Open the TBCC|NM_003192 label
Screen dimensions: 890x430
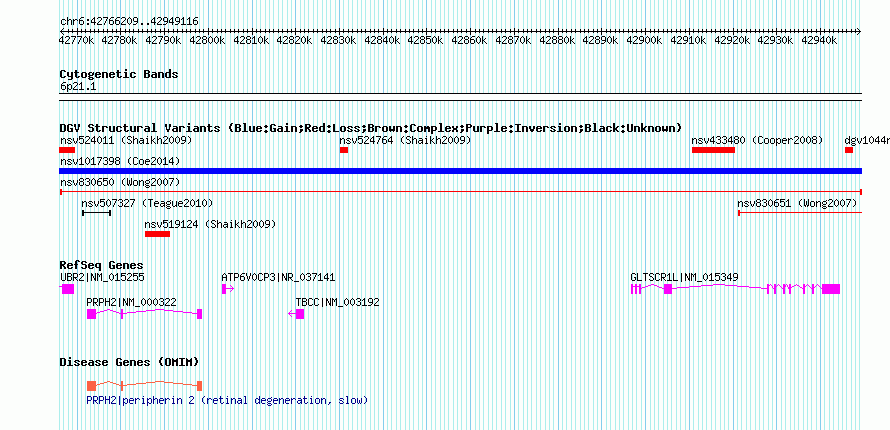[x=337, y=302]
